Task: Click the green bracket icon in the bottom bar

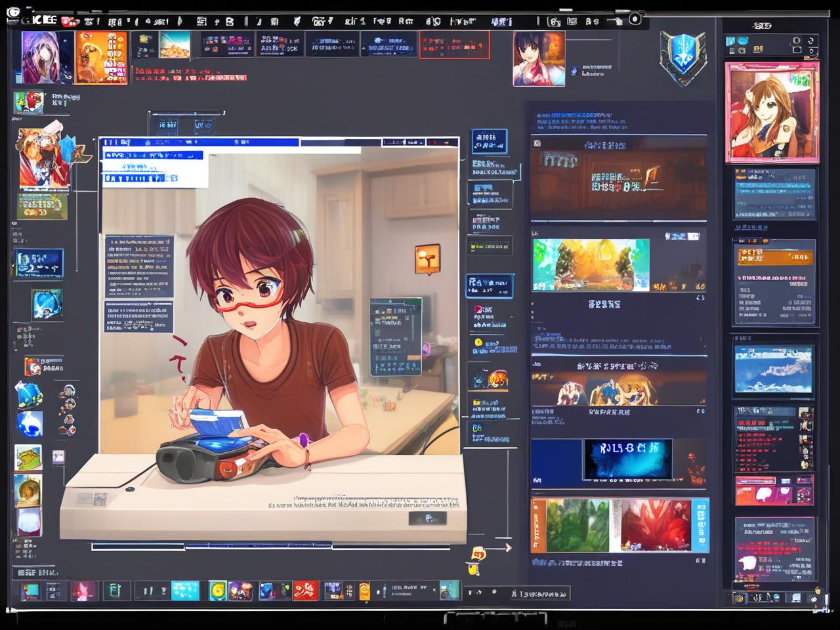Action: click(115, 591)
